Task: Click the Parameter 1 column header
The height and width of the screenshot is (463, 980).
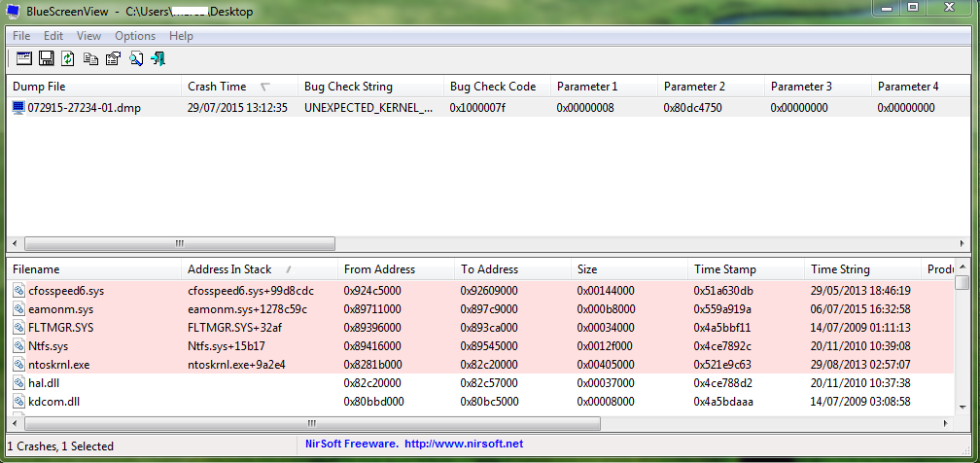Action: [x=604, y=87]
